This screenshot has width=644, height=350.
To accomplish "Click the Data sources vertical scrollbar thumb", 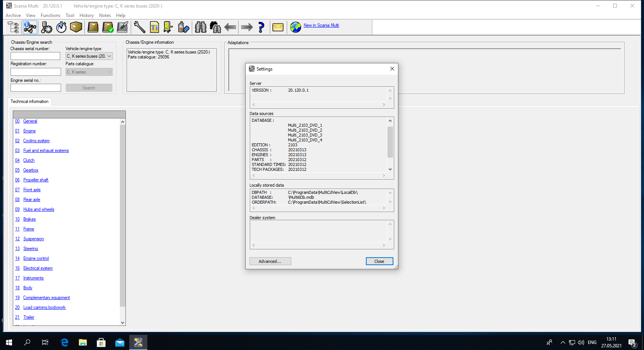I will (x=390, y=142).
